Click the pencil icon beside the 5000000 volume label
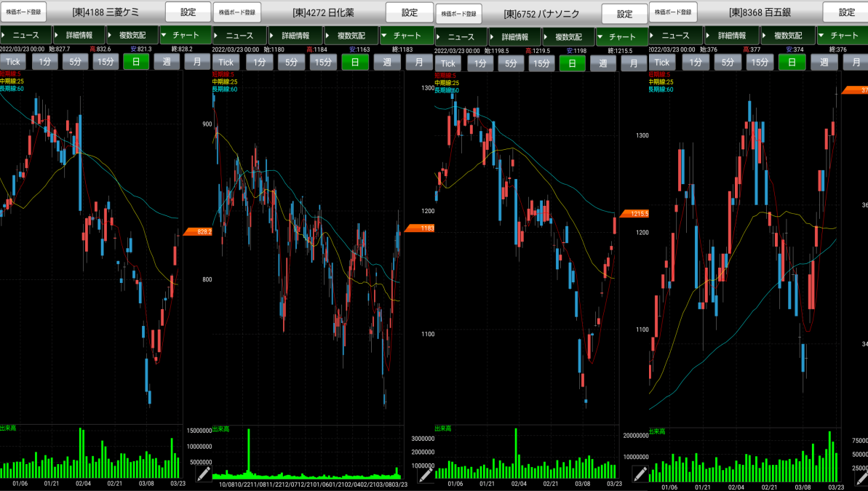 204,474
